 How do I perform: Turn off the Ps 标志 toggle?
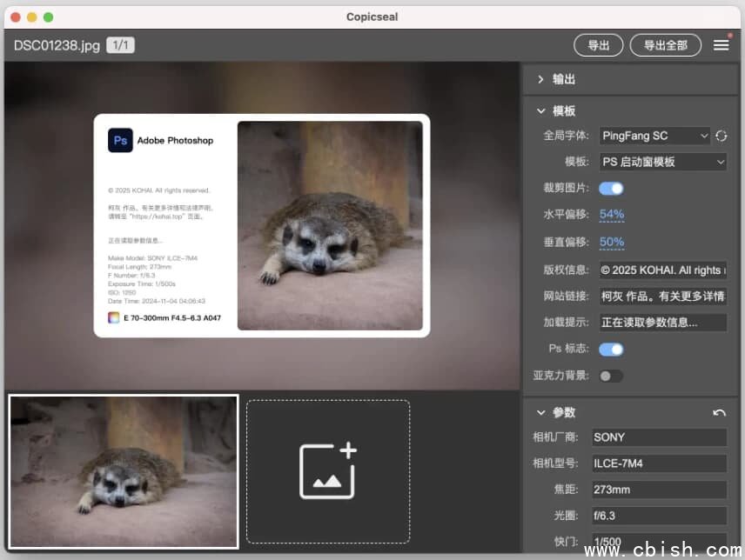(x=611, y=349)
